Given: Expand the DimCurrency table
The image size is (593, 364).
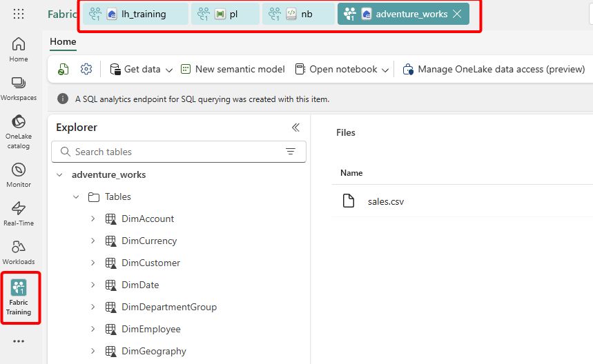Looking at the screenshot, I should (x=93, y=241).
